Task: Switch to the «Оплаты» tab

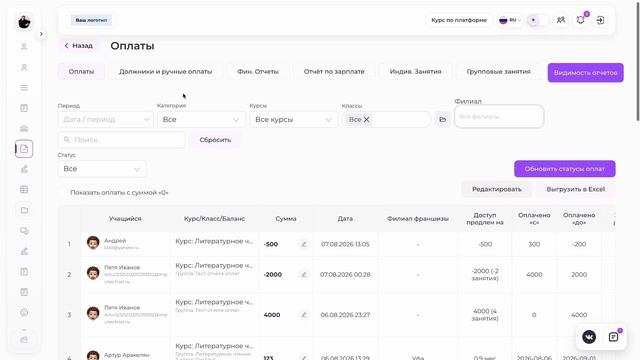Action: [x=81, y=71]
